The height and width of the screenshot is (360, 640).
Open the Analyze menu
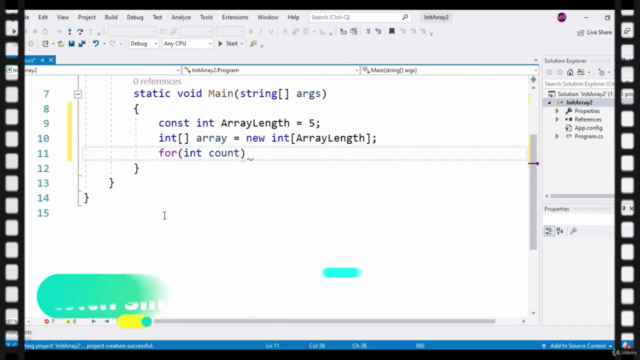(x=181, y=17)
